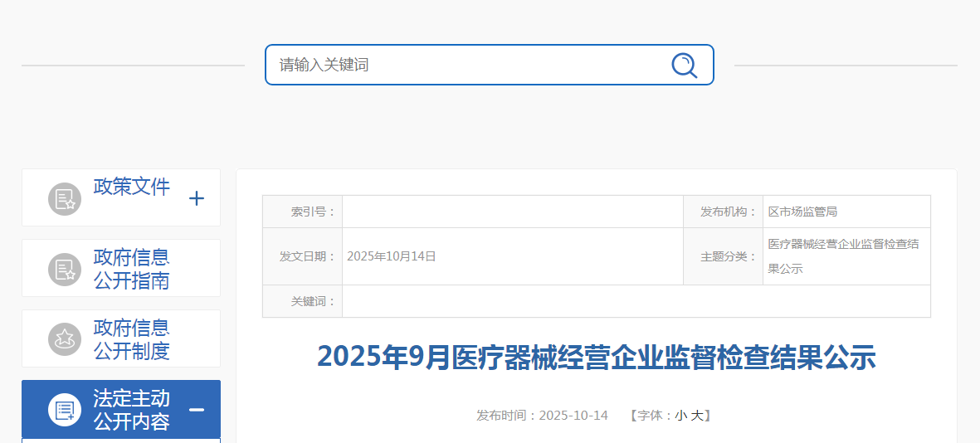Collapse 法定主动公开内容 with the minus sign
The image size is (980, 443).
click(197, 410)
